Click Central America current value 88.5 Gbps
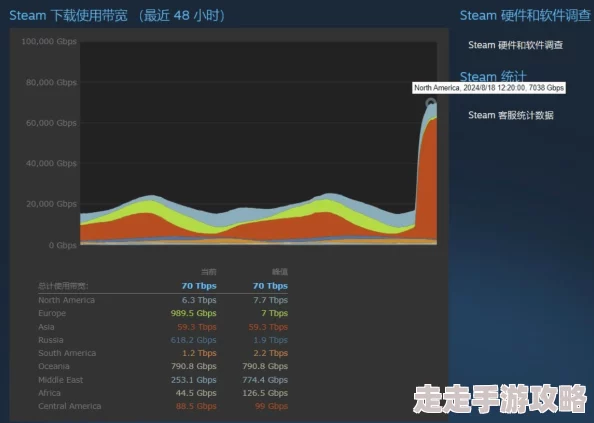 (x=196, y=406)
